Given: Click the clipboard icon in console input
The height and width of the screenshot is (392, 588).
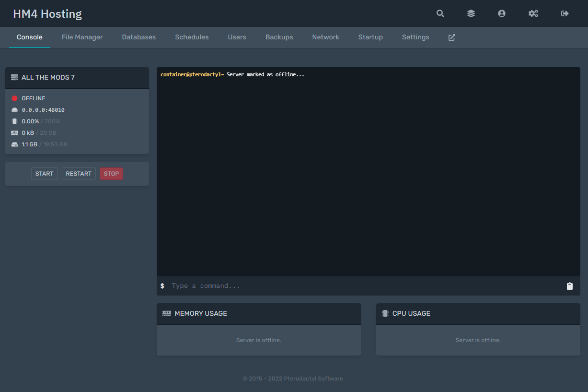Looking at the screenshot, I should click(569, 286).
